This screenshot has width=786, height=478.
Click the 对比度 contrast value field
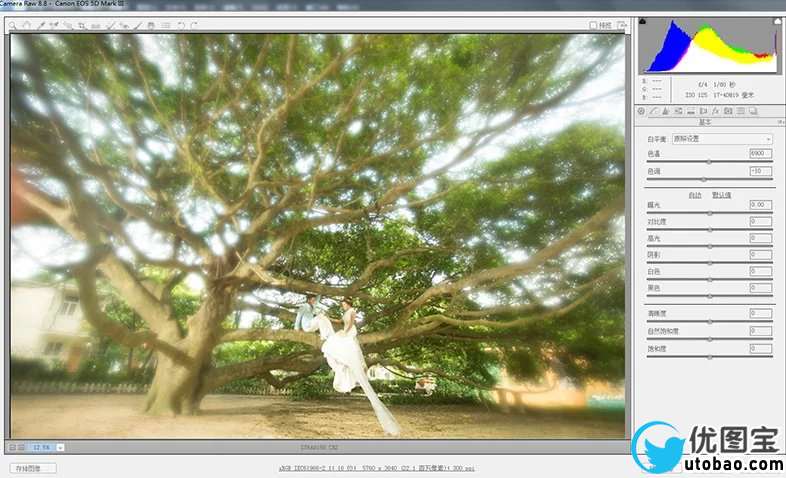point(760,221)
